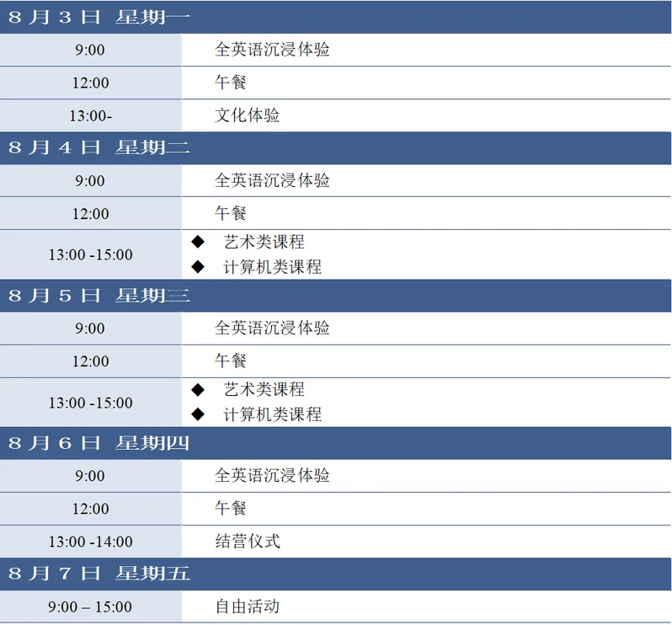Image resolution: width=672 pixels, height=625 pixels.
Task: Click the 8月5日 星期三 date header
Action: point(99,296)
